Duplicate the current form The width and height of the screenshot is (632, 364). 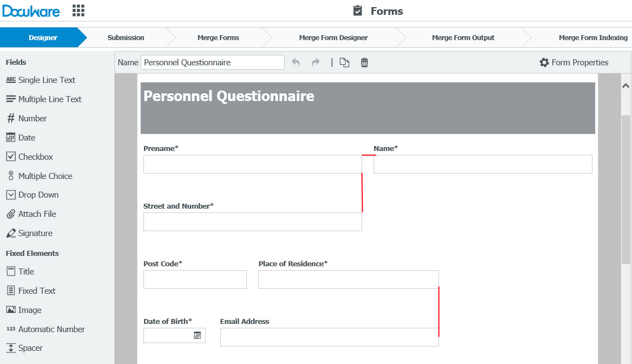click(x=345, y=62)
